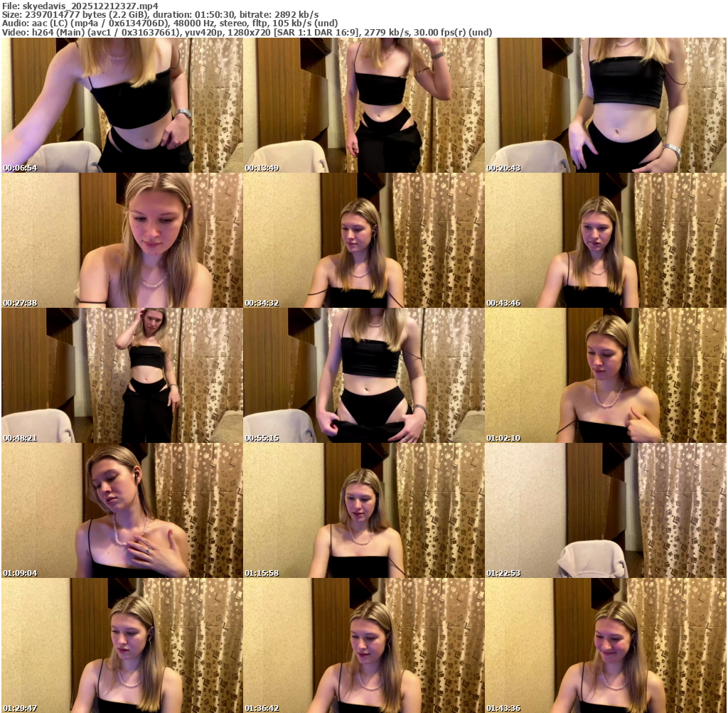Select thumbnail at timestamp 00:13:49
This screenshot has height=713, width=728.
[x=364, y=105]
